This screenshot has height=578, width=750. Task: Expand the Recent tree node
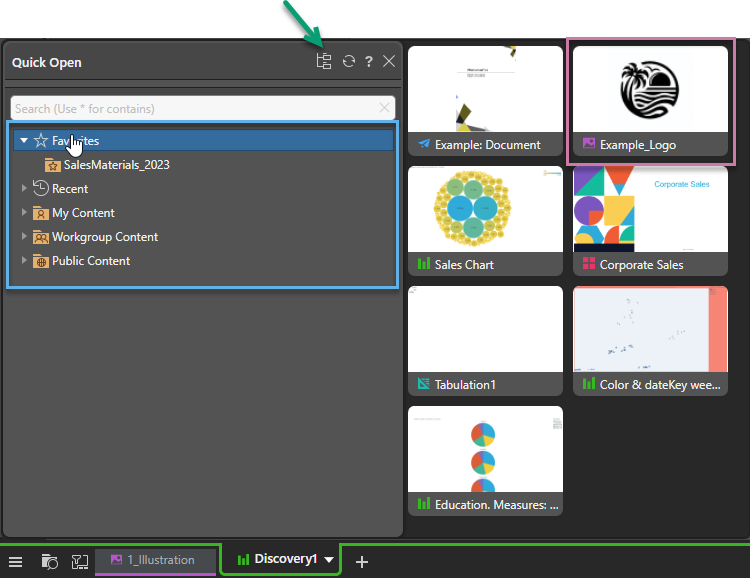[25, 188]
